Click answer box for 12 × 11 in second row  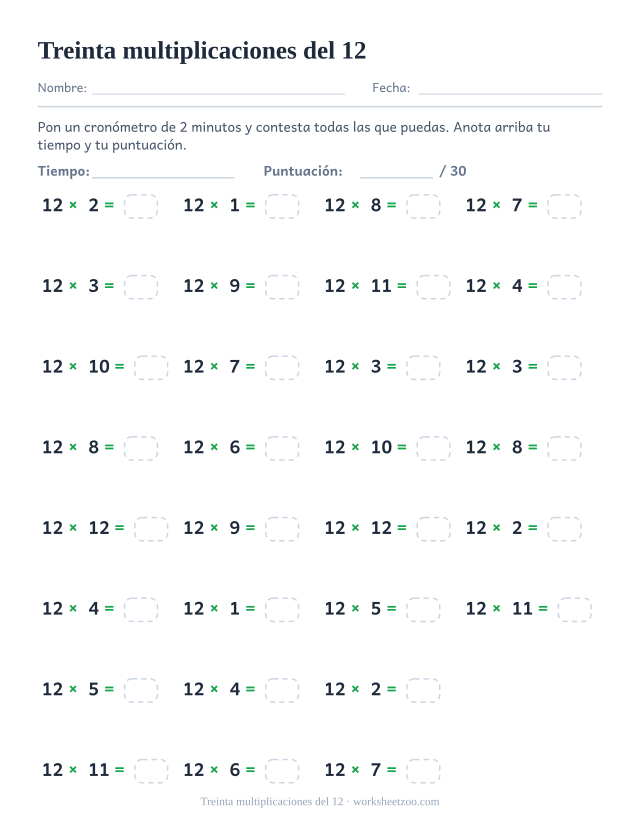click(x=433, y=287)
